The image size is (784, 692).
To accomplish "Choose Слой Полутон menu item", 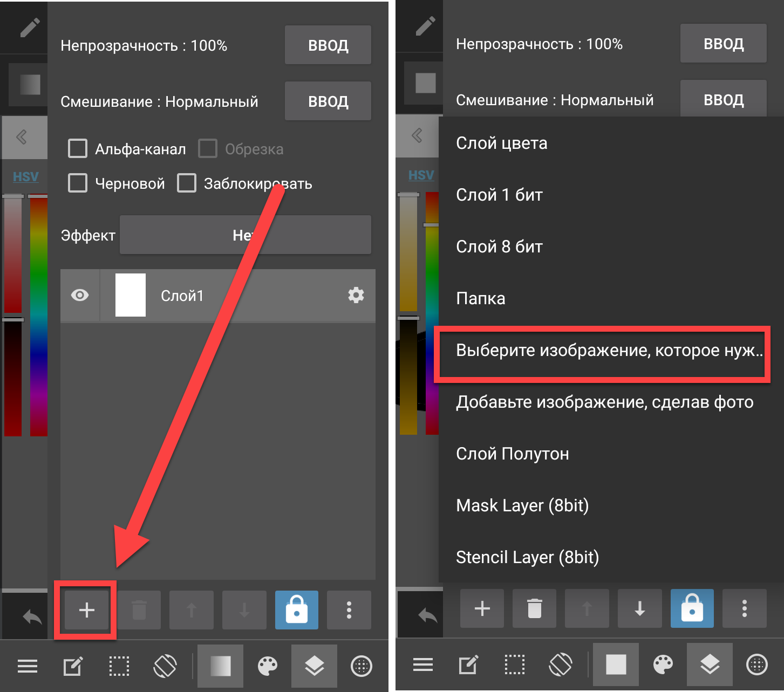I will tap(611, 454).
